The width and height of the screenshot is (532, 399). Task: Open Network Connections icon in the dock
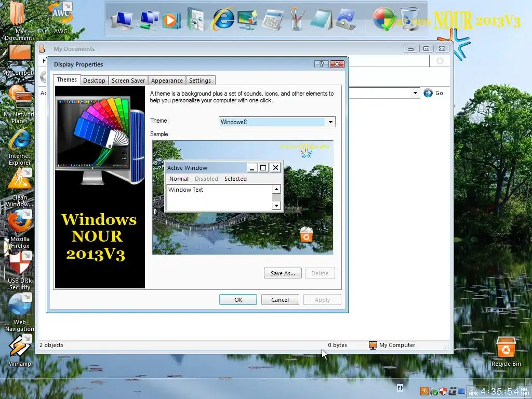click(148, 20)
